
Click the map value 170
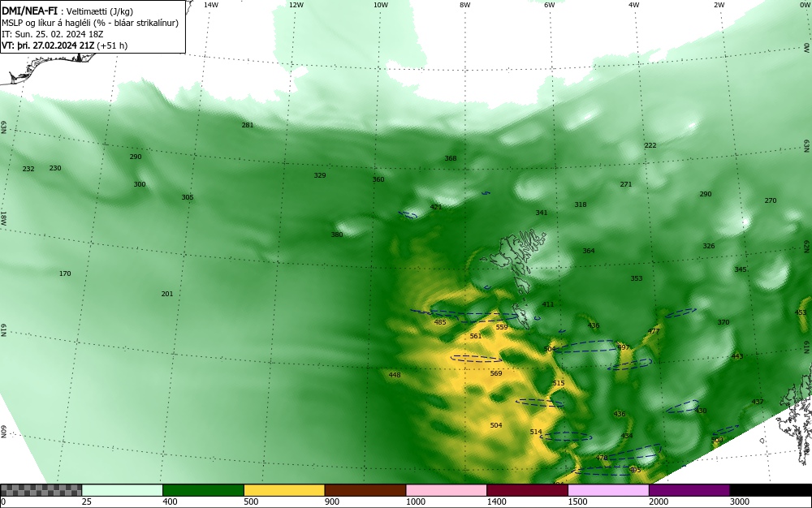65,273
